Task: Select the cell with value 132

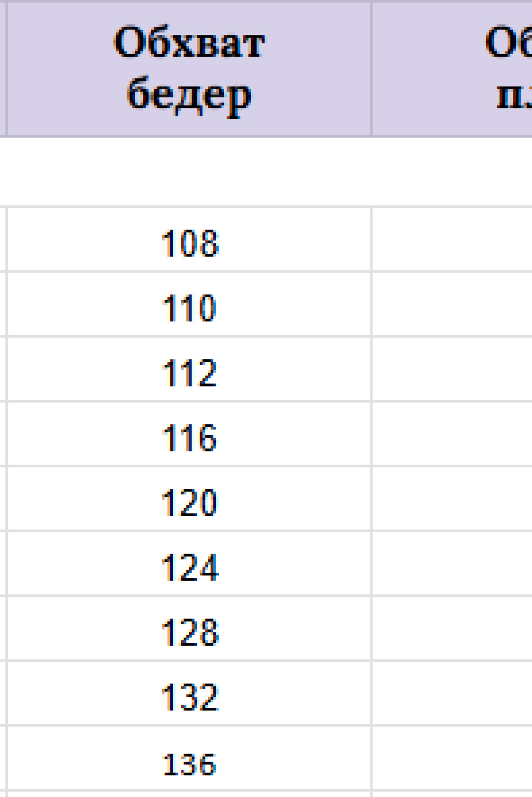Action: coord(189,693)
